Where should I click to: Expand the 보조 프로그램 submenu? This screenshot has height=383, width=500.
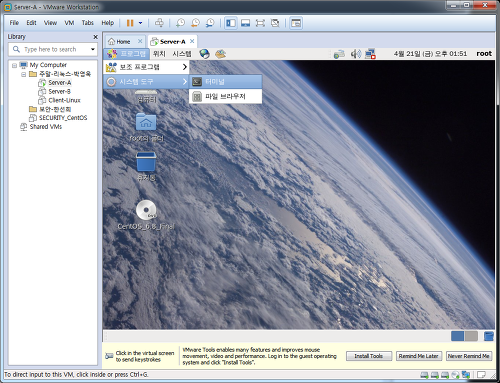click(146, 67)
